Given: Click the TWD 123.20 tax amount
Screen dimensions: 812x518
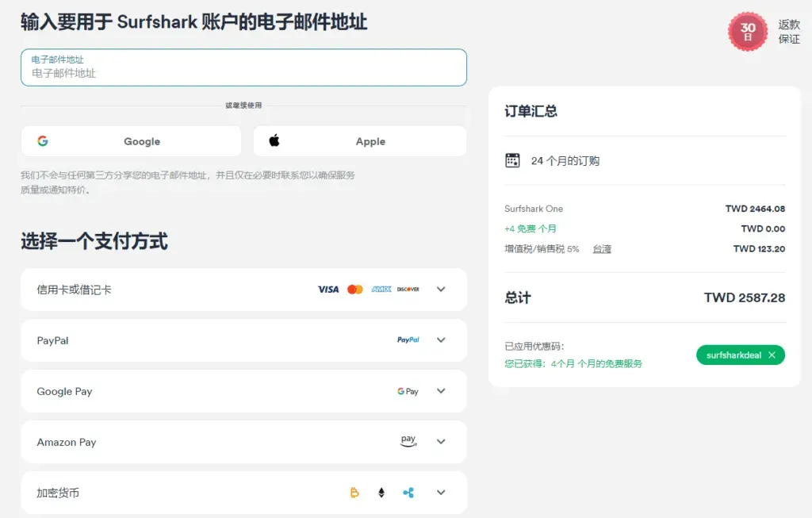Looking at the screenshot, I should click(759, 248).
